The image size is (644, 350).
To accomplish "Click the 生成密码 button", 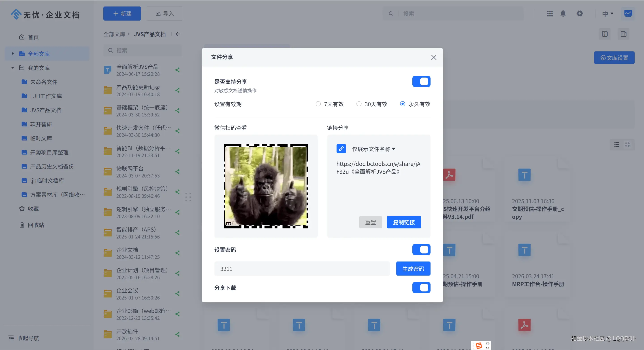I will (x=413, y=269).
